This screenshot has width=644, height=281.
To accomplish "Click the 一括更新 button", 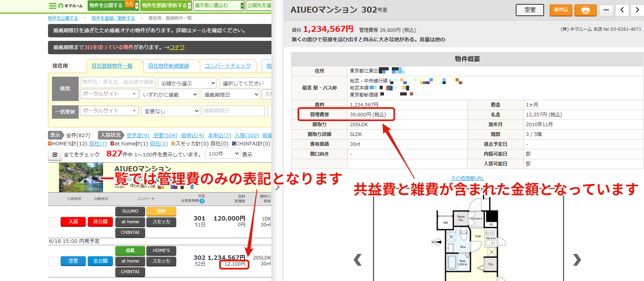I will [65, 112].
